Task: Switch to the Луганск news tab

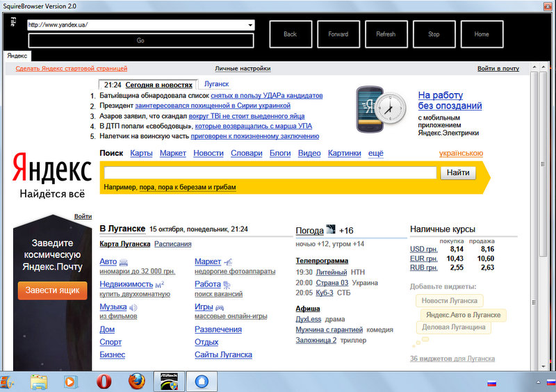Action: [x=216, y=84]
